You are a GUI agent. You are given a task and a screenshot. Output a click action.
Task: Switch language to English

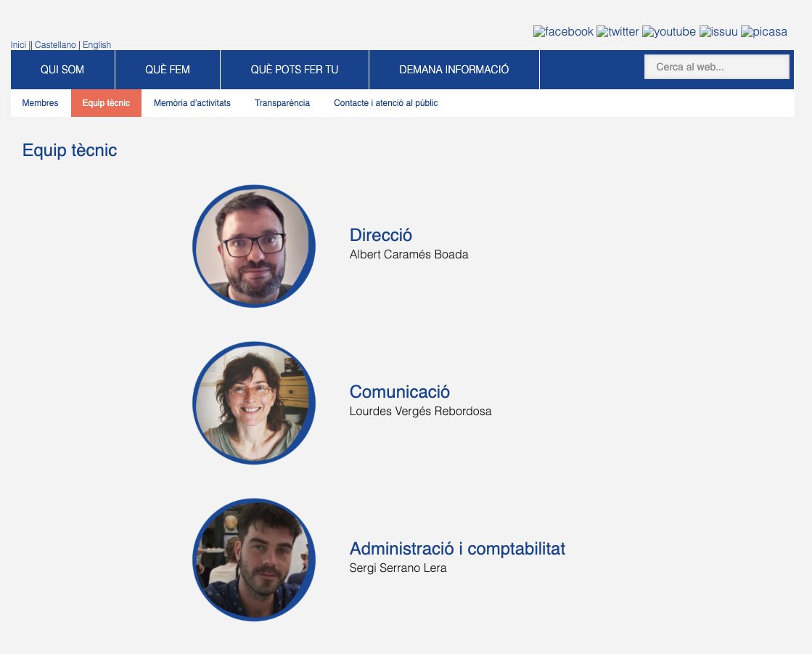click(x=97, y=45)
